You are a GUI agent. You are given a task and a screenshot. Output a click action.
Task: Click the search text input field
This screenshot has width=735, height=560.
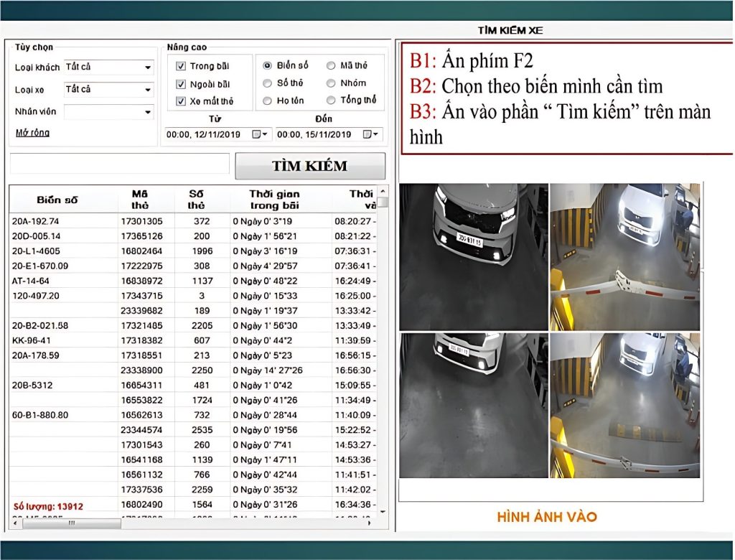pos(118,164)
